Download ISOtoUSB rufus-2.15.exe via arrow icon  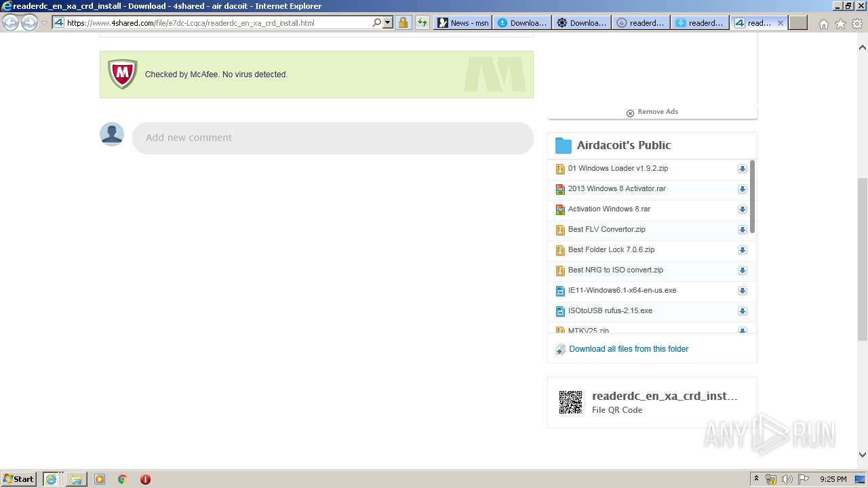[742, 311]
